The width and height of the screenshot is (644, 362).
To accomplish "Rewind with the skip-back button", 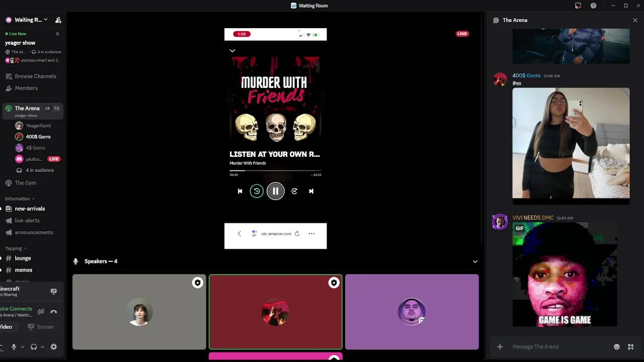I will (x=257, y=191).
